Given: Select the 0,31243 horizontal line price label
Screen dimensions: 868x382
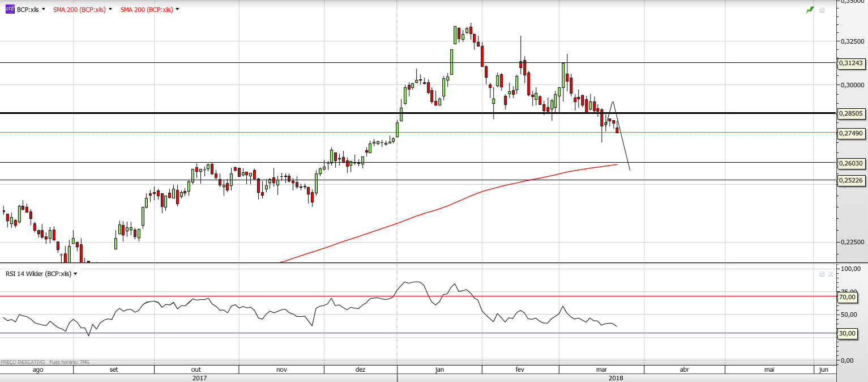Looking at the screenshot, I should [x=851, y=63].
